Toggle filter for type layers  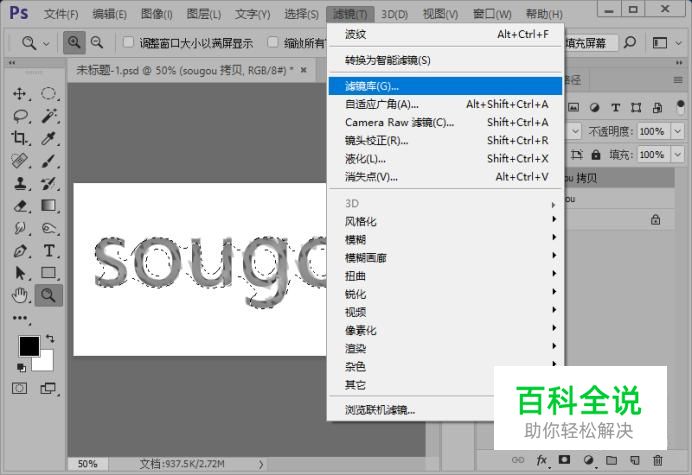point(615,107)
